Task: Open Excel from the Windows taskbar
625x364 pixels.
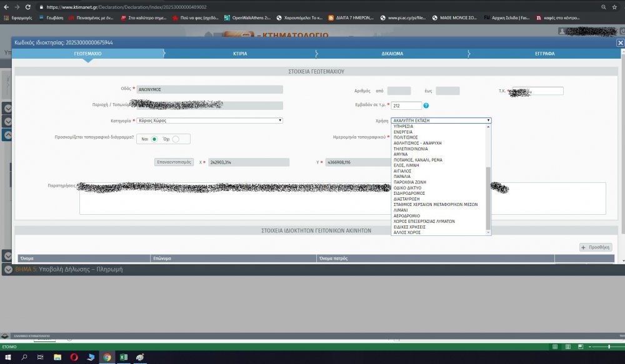Action: [124, 357]
